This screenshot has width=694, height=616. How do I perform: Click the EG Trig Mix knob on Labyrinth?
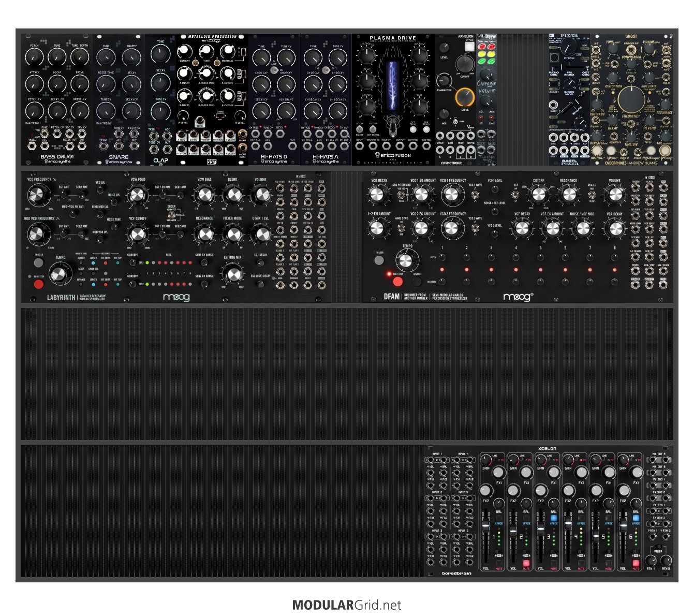tap(233, 273)
